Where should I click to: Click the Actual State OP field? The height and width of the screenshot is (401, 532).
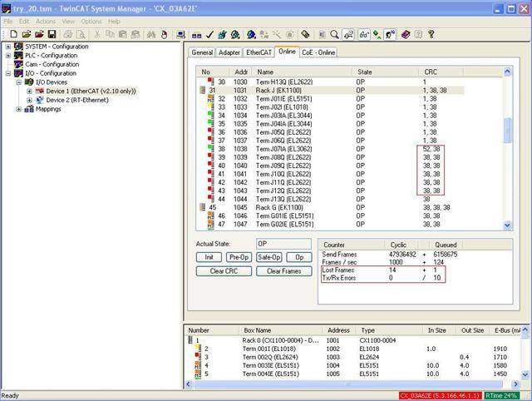point(283,244)
